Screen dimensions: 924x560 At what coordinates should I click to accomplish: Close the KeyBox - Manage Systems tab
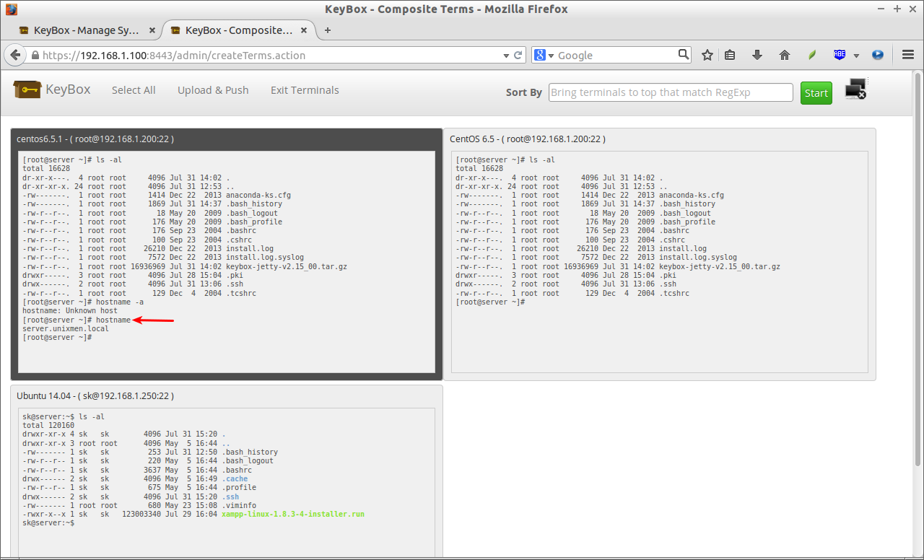coord(152,30)
